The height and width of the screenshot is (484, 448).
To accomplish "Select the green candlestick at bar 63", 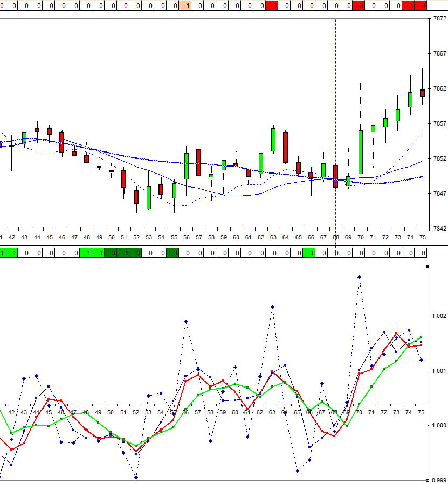I will (273, 140).
